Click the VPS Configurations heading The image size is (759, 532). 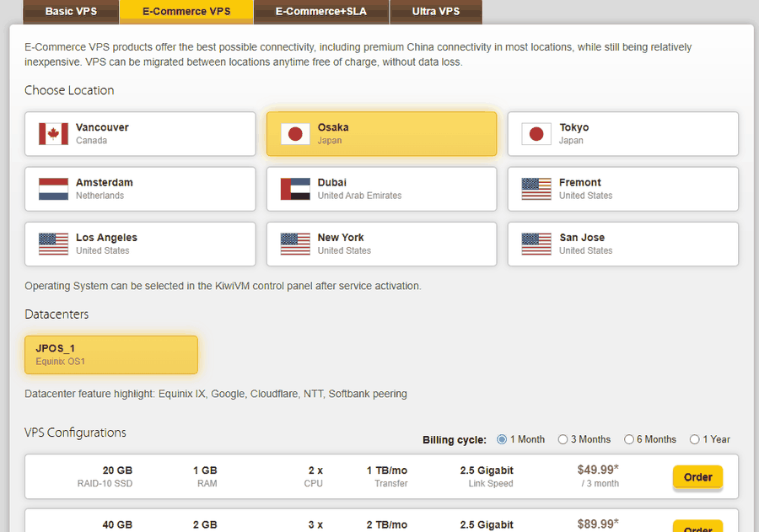(x=76, y=433)
